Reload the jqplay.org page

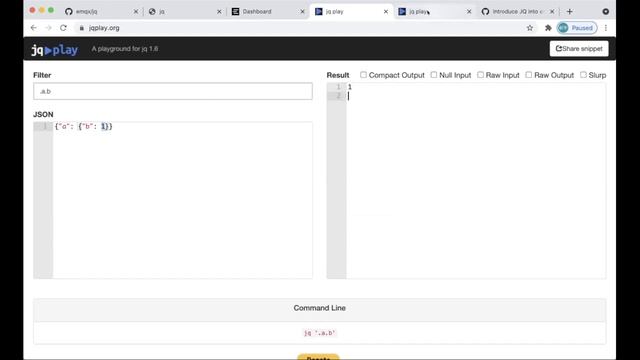[x=63, y=28]
